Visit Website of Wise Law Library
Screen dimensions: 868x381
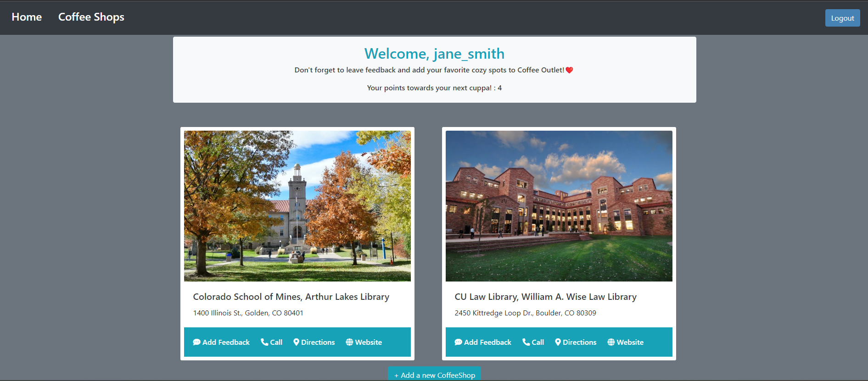coord(625,342)
